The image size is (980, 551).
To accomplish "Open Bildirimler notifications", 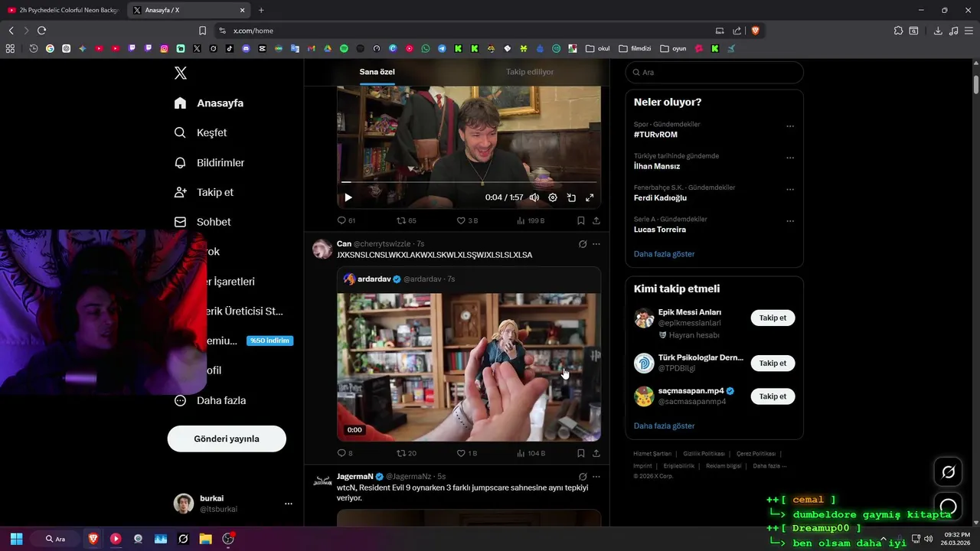I will 209,163.
